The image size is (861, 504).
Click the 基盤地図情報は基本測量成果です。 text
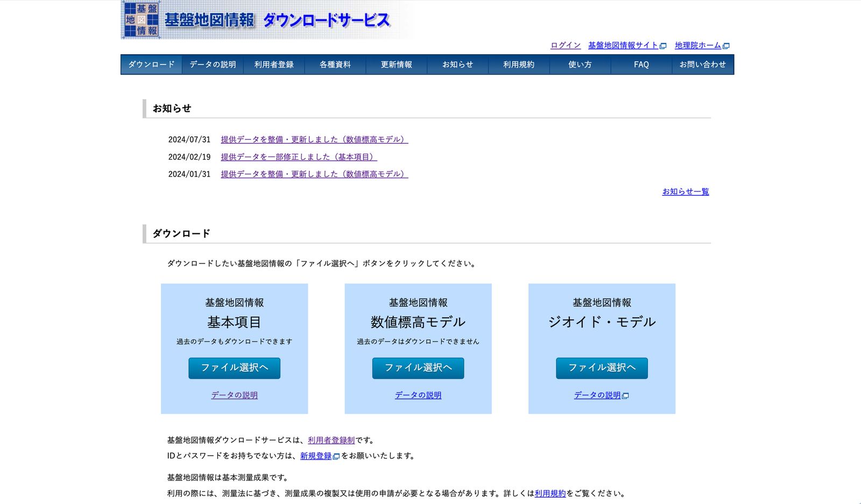pyautogui.click(x=229, y=477)
